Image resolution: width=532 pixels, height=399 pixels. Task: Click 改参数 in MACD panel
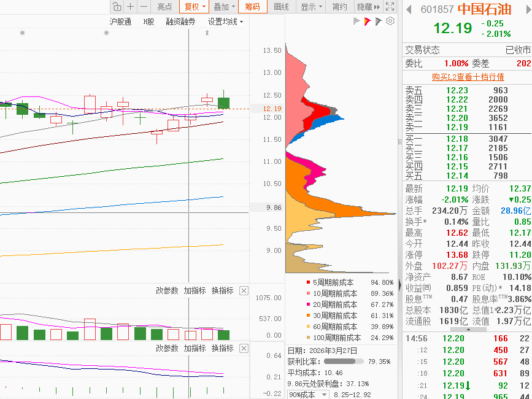(167, 349)
